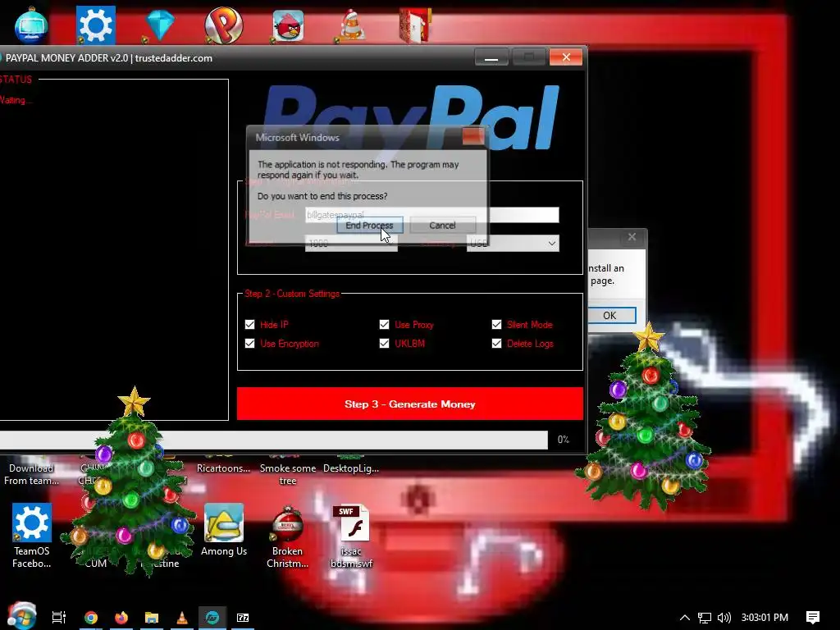Click OK in the small dialog behind
The image size is (840, 630).
(x=611, y=316)
